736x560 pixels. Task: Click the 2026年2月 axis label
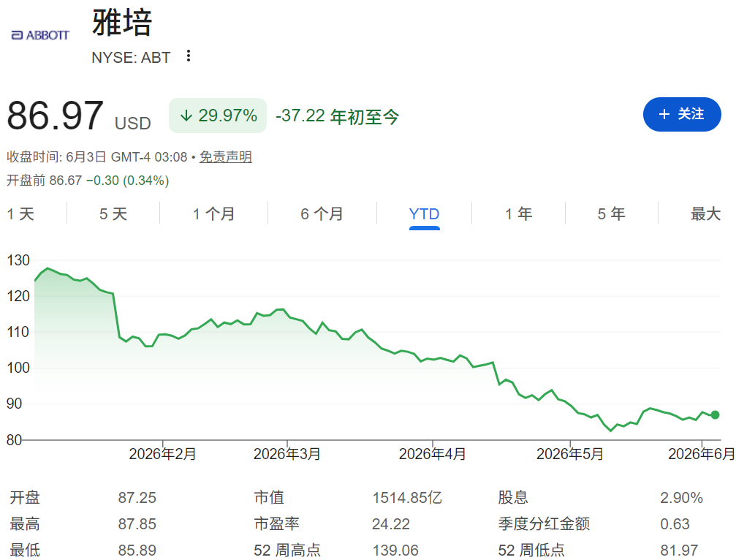click(162, 454)
